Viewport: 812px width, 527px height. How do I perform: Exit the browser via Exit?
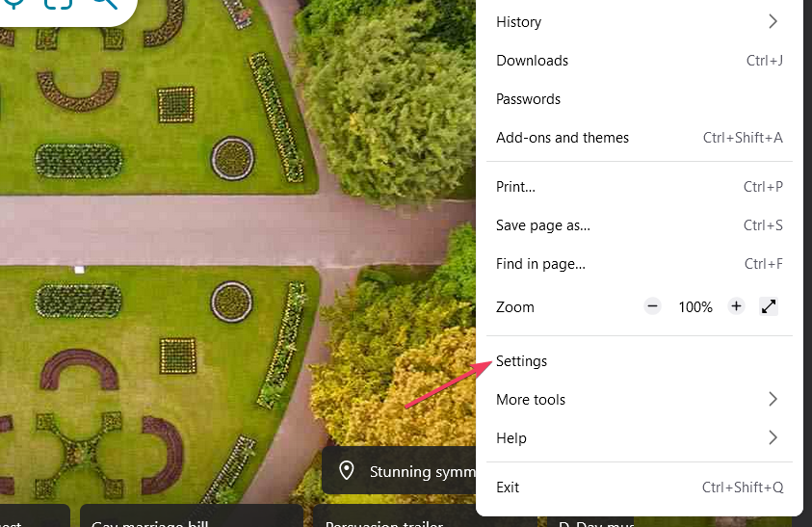(639, 487)
